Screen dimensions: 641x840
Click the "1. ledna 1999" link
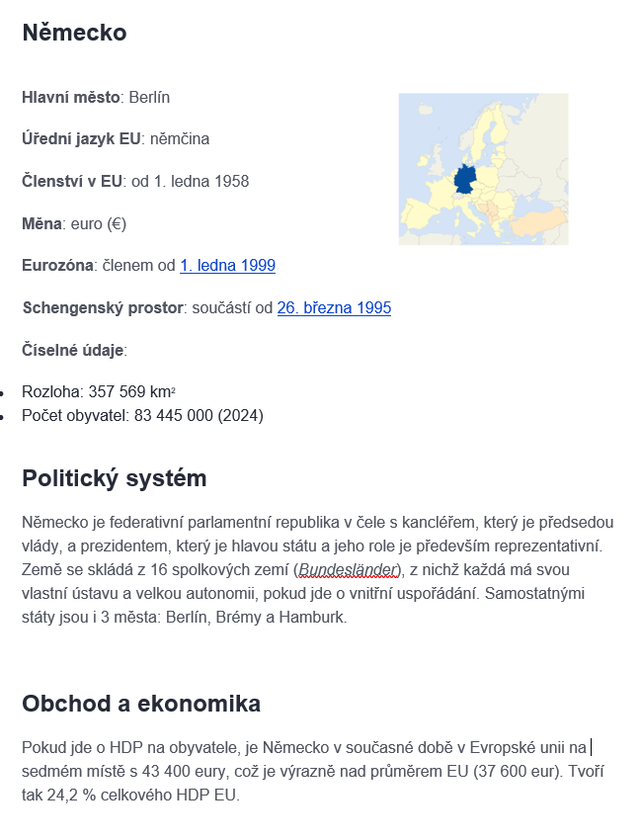pos(227,265)
